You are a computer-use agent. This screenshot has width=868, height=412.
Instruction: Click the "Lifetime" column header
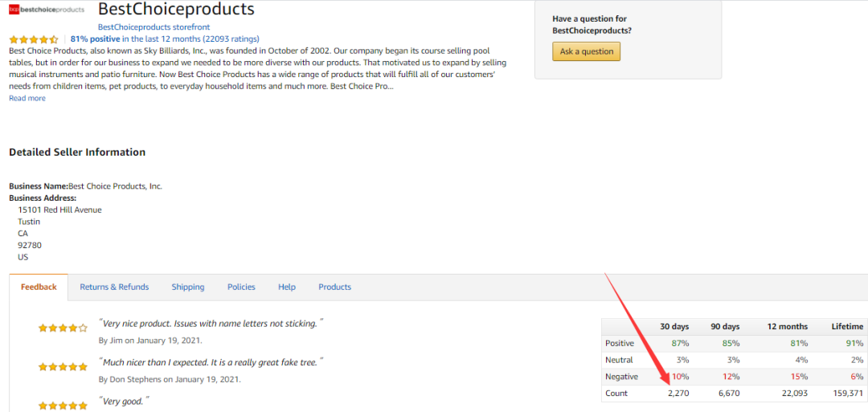click(847, 326)
